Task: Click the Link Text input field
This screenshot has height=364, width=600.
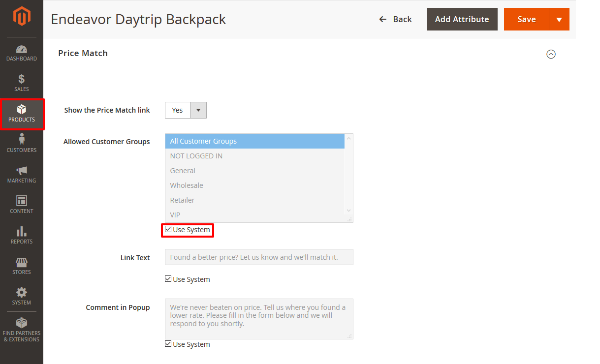Action: (259, 257)
